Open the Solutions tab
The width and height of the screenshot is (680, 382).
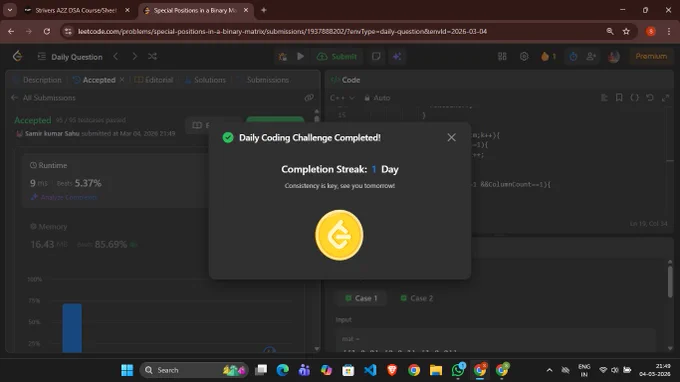tap(206, 80)
